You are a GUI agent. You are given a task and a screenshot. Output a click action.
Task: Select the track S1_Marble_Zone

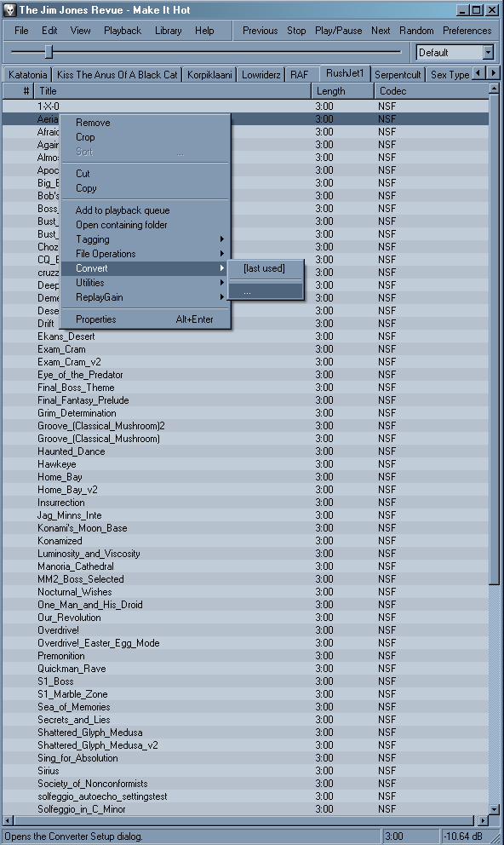(245, 694)
